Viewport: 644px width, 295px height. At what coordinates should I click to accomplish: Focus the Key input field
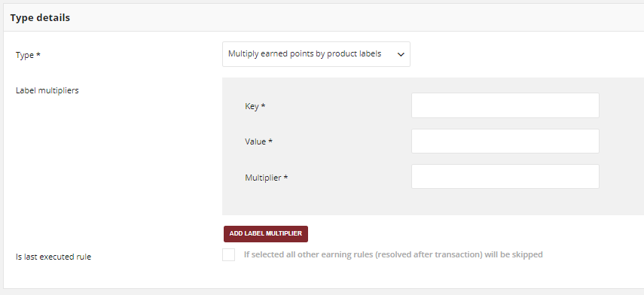pyautogui.click(x=505, y=105)
